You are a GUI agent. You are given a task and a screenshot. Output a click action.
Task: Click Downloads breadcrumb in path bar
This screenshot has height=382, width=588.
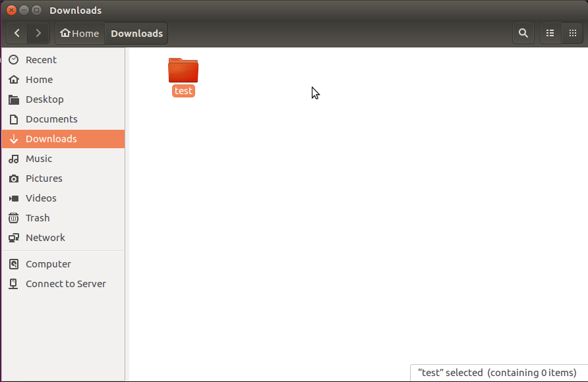(x=136, y=34)
